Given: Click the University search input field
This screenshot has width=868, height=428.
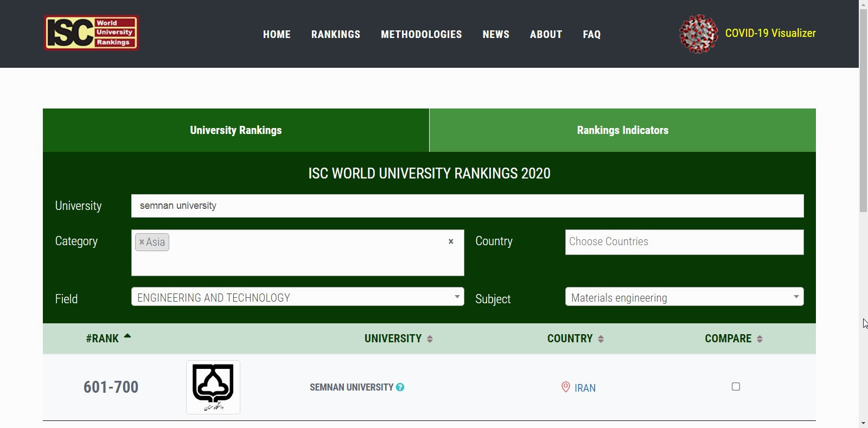Looking at the screenshot, I should [x=467, y=206].
